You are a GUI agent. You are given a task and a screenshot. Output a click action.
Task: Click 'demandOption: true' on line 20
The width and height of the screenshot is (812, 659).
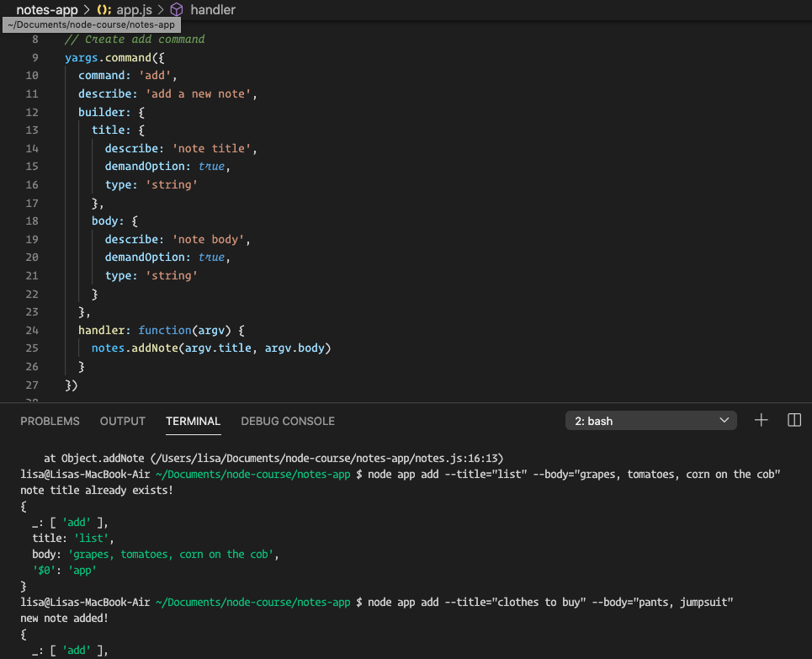(167, 258)
